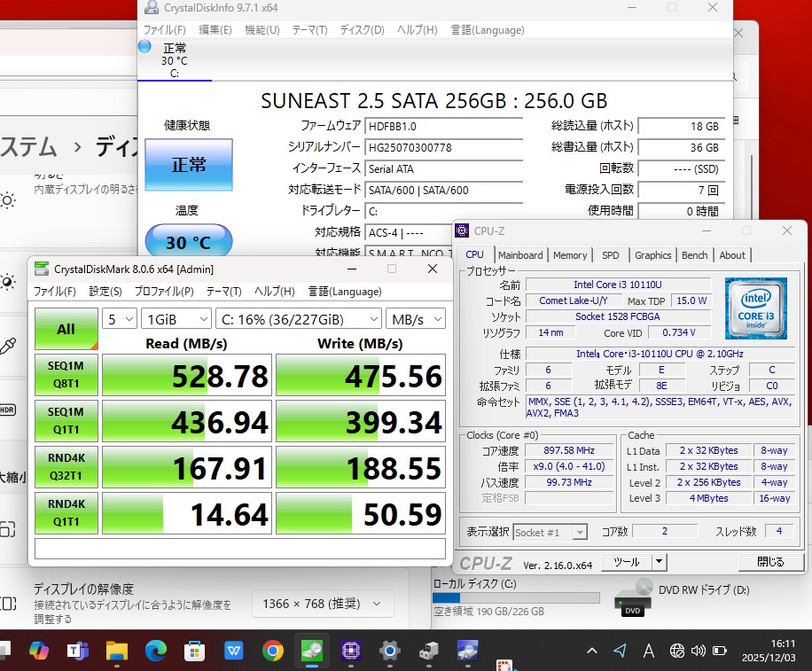Click the CrystalDiskInfo title bar app icon

click(x=152, y=7)
